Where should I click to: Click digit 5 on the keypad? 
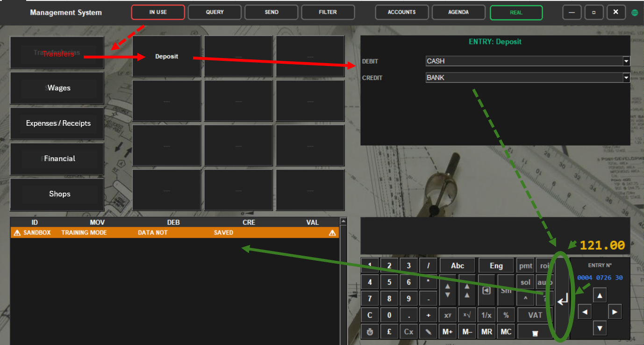pos(389,282)
